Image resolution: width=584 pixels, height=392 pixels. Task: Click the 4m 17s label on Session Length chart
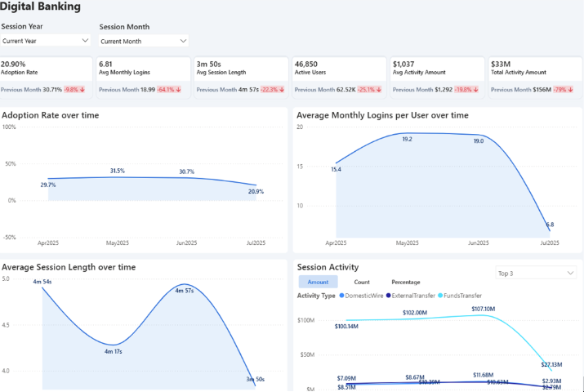point(114,352)
